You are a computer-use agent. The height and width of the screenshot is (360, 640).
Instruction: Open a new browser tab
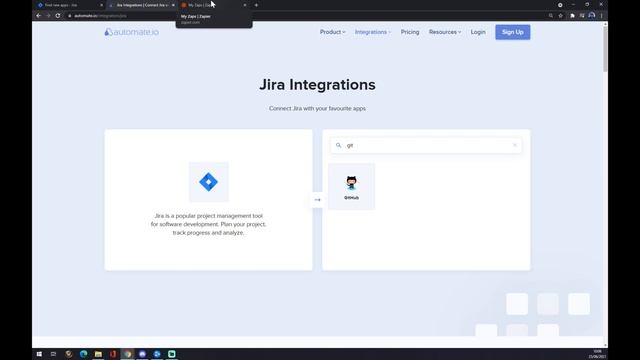pyautogui.click(x=256, y=5)
